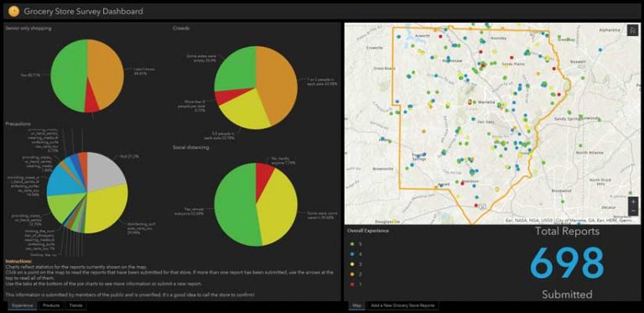Click the 698 total reports number

pos(567,263)
